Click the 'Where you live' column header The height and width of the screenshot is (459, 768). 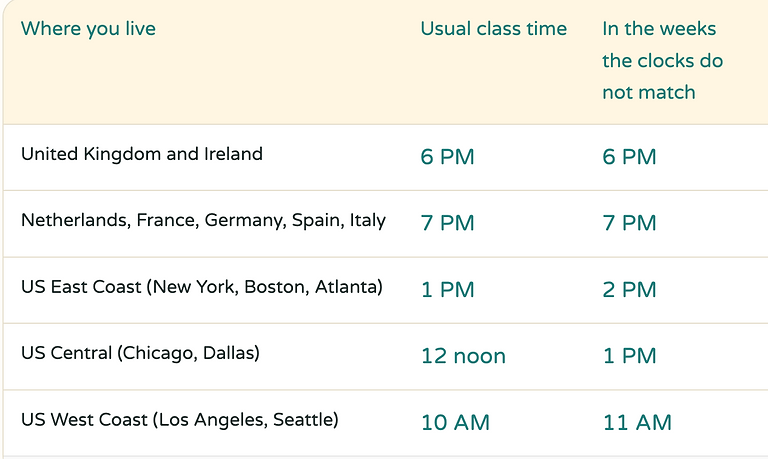[x=88, y=29]
